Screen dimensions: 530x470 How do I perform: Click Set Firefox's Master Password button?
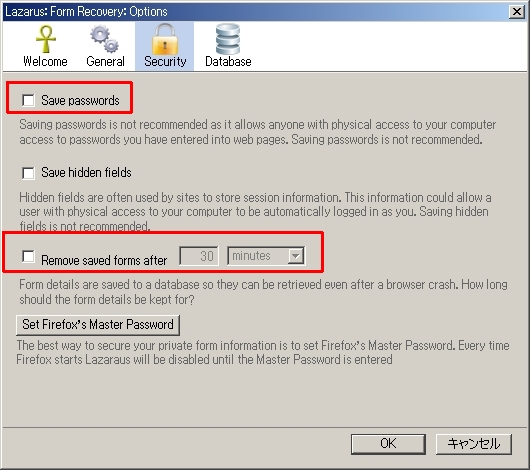[98, 325]
